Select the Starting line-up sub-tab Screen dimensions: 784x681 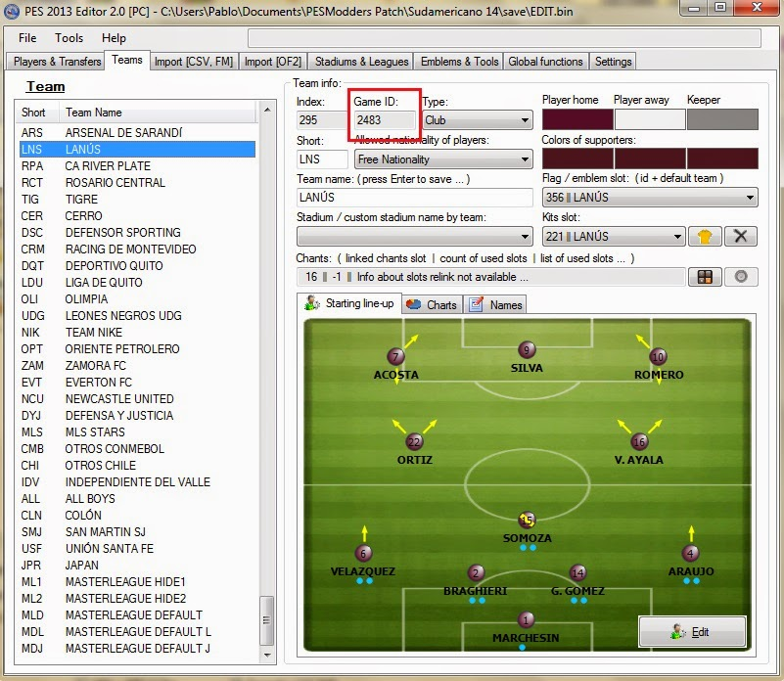pyautogui.click(x=349, y=303)
